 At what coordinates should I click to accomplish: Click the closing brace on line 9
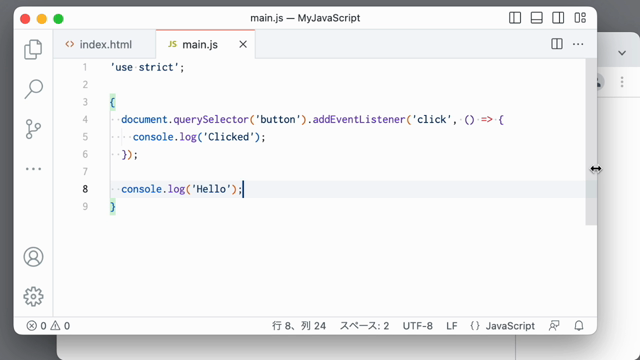coord(113,207)
